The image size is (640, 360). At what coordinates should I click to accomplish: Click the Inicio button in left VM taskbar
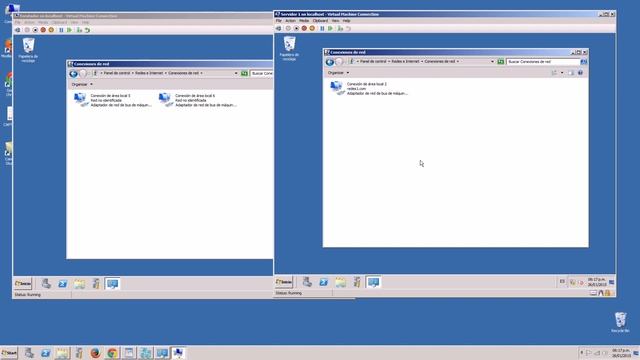pos(23,284)
